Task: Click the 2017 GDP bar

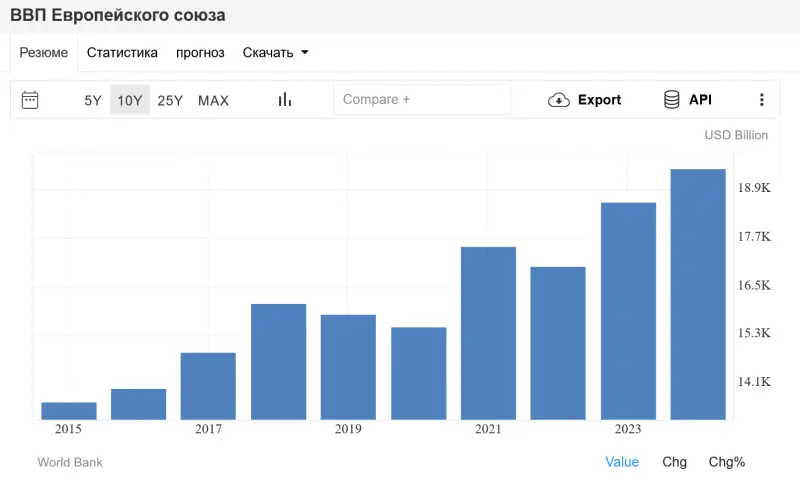Action: click(x=208, y=386)
